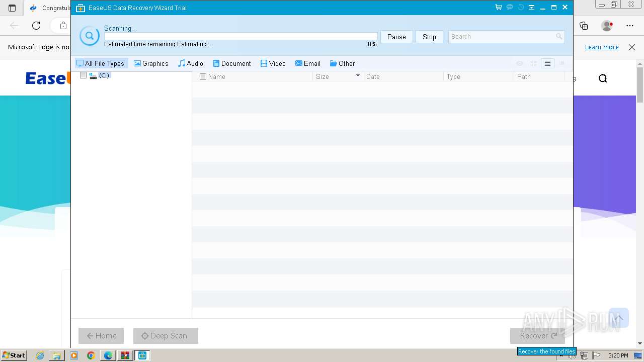Open the title bar dropdown menu icon

tap(531, 8)
